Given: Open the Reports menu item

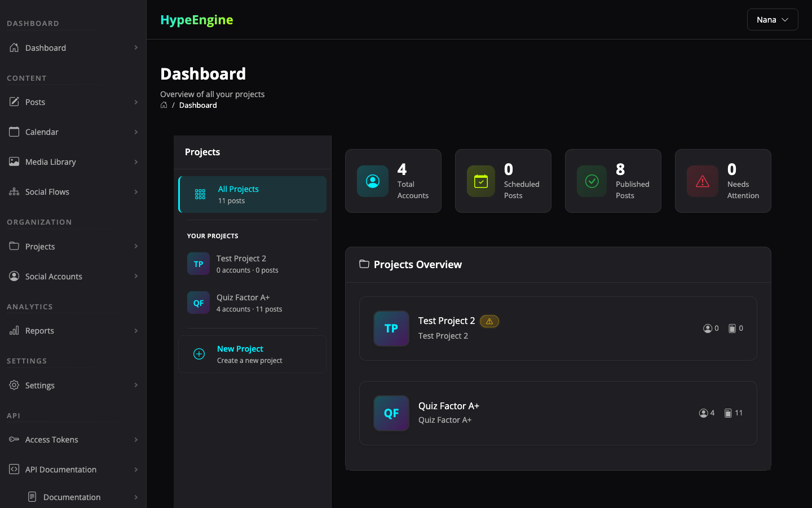Looking at the screenshot, I should [x=73, y=330].
